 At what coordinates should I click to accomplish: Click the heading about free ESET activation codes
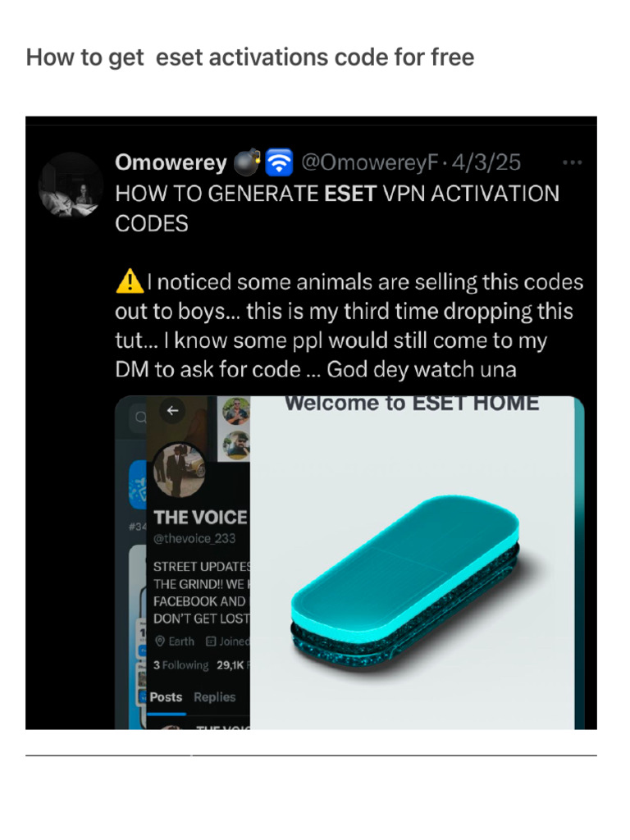(x=250, y=57)
